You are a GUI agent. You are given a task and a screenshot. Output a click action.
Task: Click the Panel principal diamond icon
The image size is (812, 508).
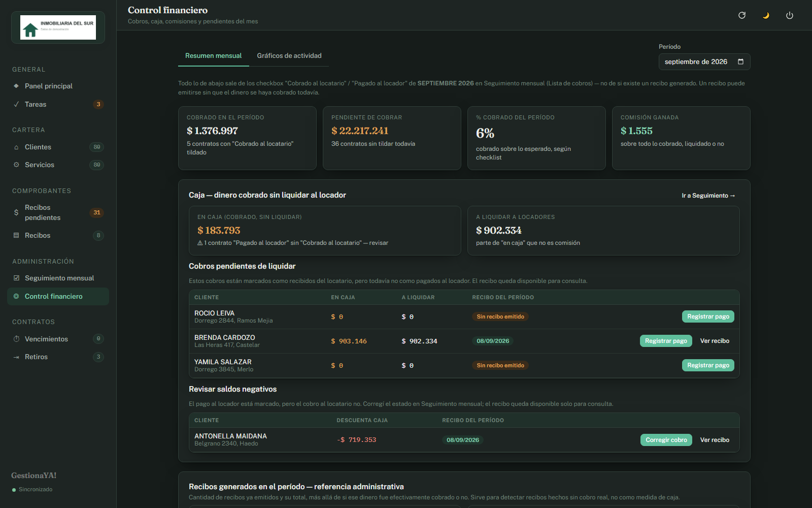tap(16, 86)
